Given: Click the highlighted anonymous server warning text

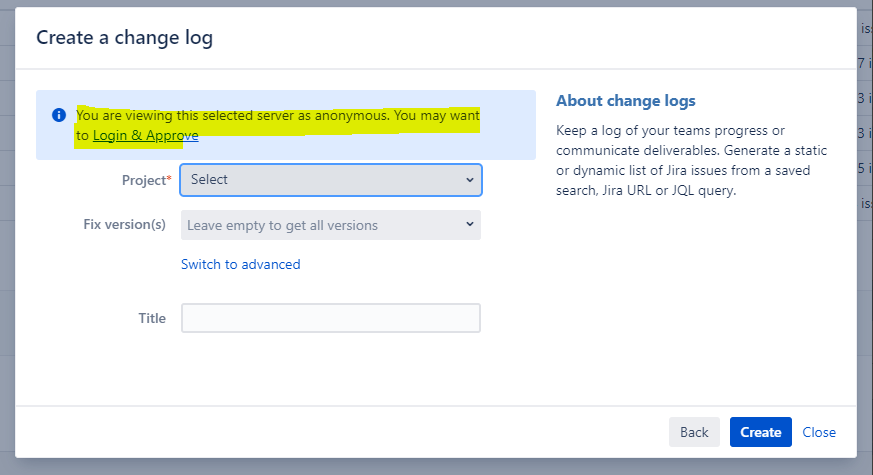Looking at the screenshot, I should pos(278,116).
